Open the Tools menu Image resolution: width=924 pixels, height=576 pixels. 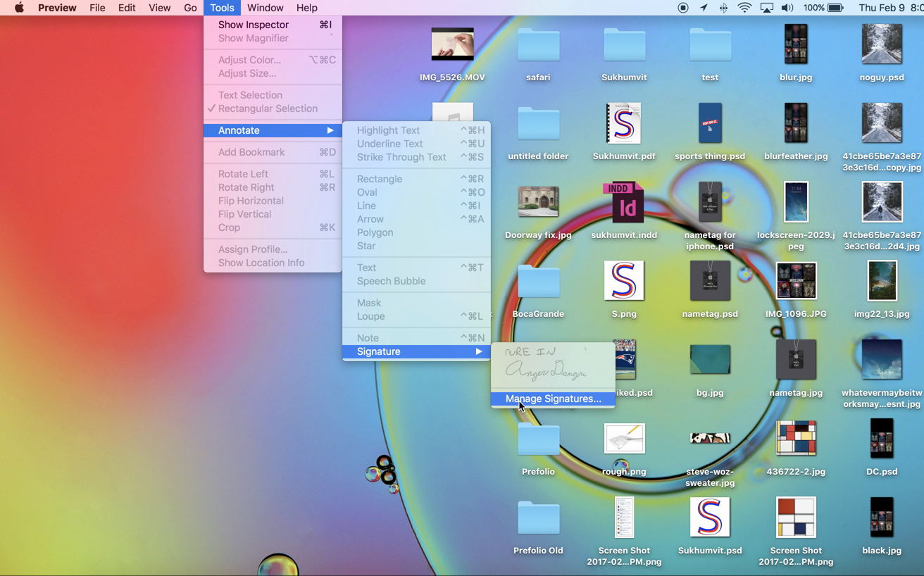[x=222, y=8]
